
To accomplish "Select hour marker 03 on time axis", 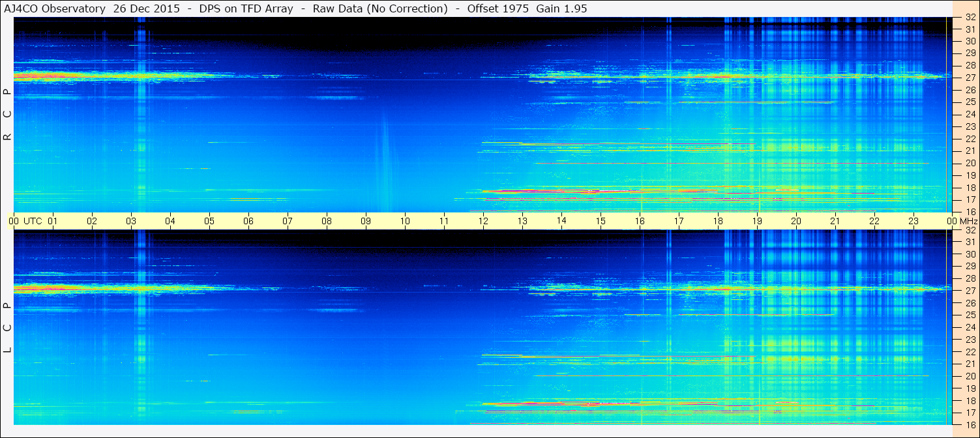I will pyautogui.click(x=131, y=221).
